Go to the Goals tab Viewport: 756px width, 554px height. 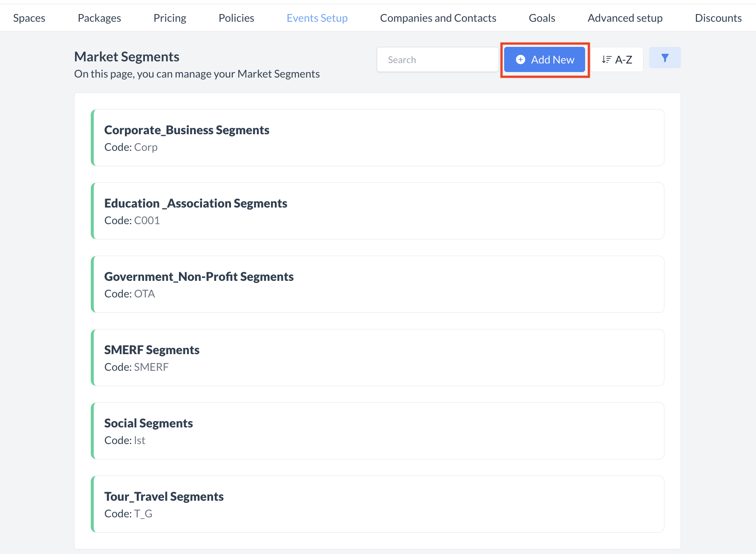[x=542, y=18]
